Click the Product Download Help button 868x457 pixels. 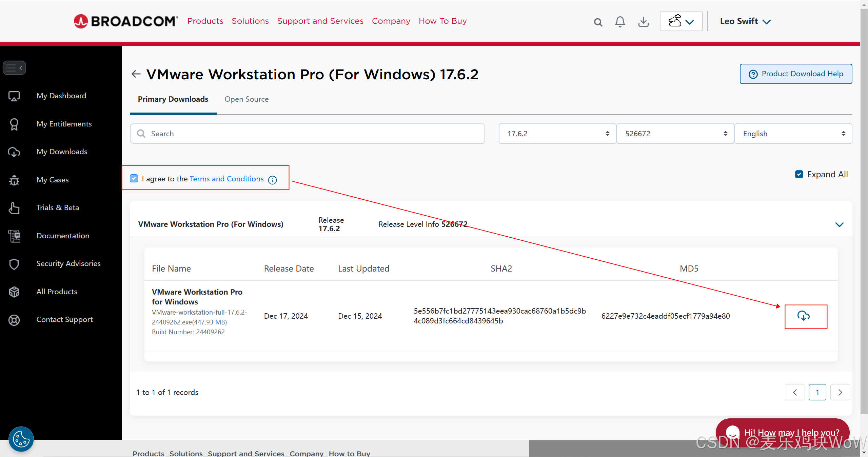tap(796, 74)
